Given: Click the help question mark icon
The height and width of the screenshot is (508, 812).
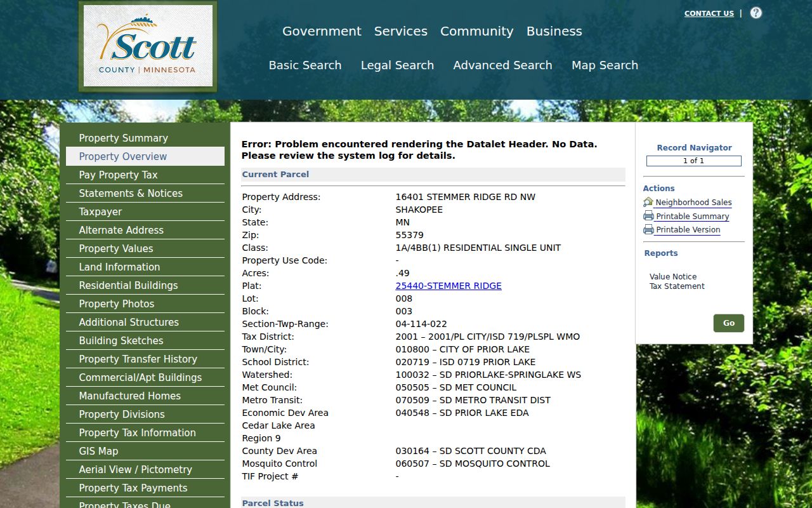Looking at the screenshot, I should tap(756, 13).
